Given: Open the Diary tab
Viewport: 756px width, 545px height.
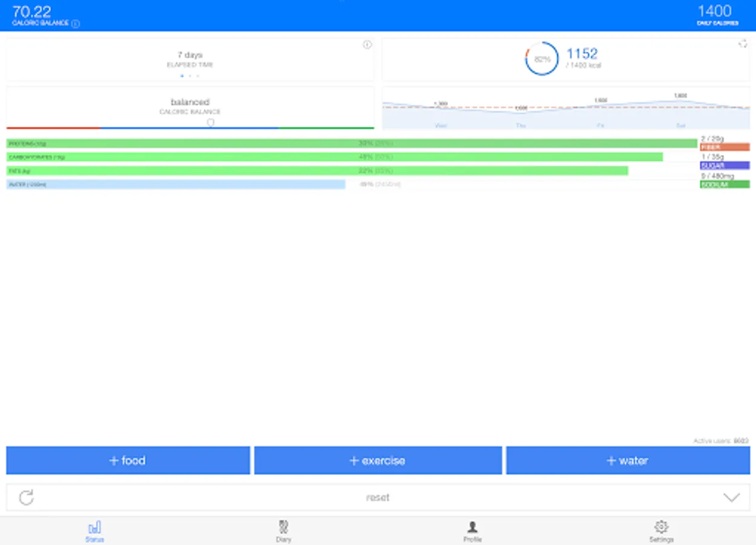Looking at the screenshot, I should click(283, 530).
